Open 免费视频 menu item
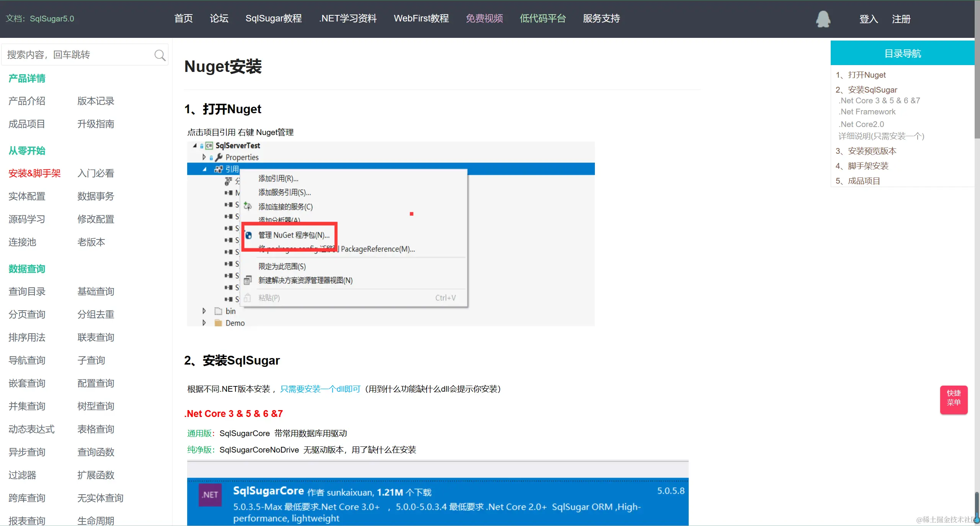 pyautogui.click(x=484, y=18)
